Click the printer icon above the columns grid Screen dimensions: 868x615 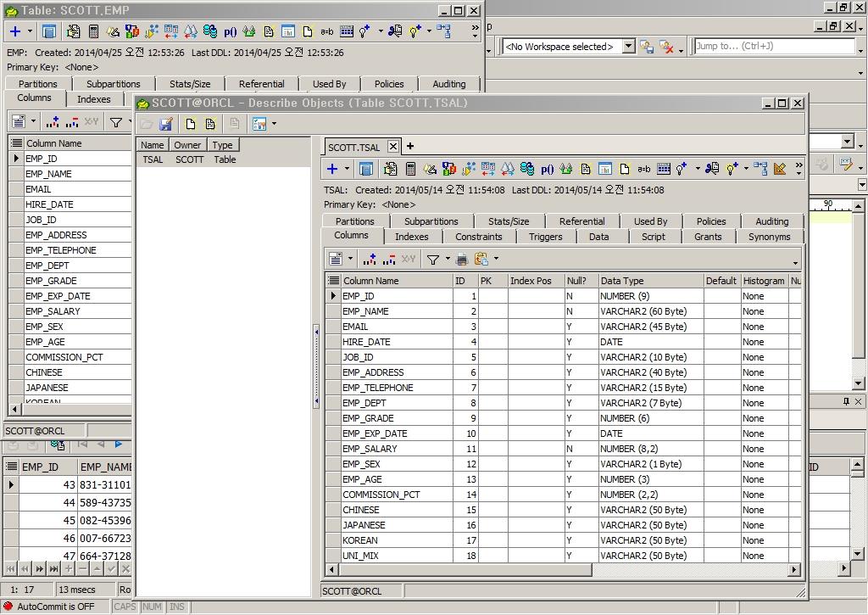pyautogui.click(x=461, y=259)
